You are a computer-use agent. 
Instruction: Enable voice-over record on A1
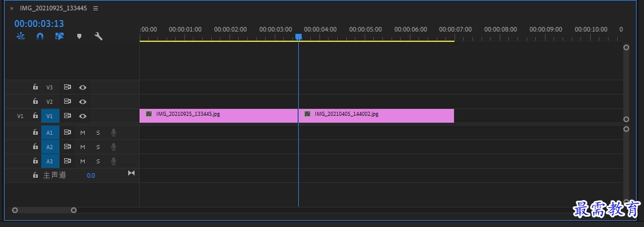point(114,132)
